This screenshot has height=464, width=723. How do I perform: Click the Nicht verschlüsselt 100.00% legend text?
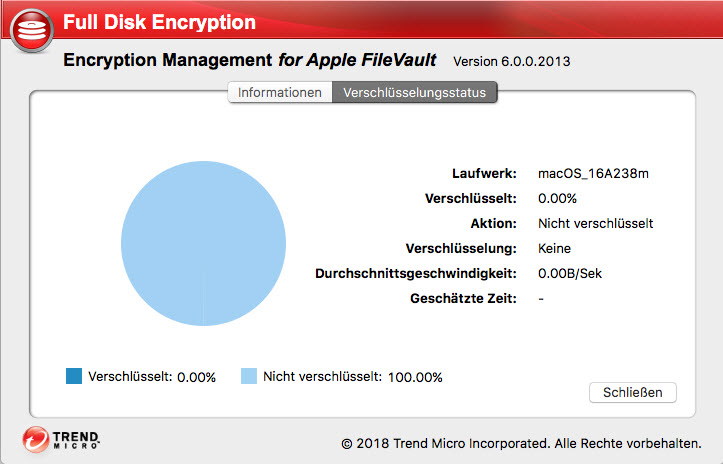[x=352, y=377]
